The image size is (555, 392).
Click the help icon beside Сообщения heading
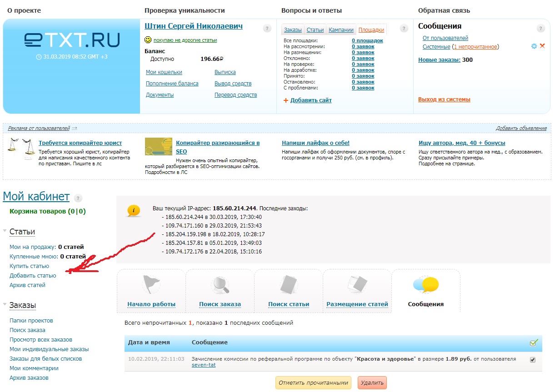(x=540, y=28)
